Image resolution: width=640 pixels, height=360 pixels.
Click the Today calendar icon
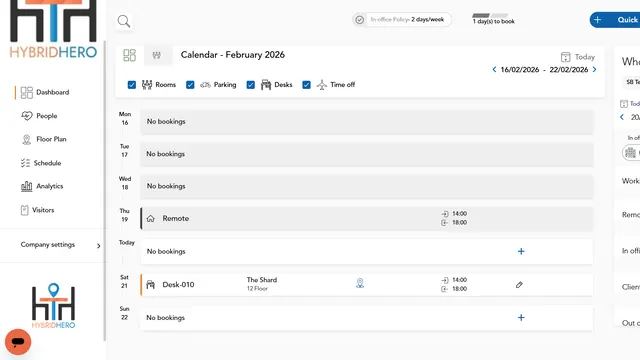coord(565,57)
